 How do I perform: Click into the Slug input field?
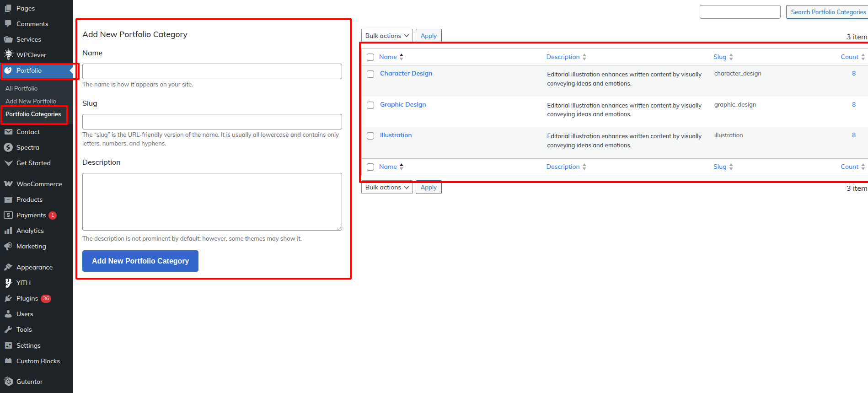point(212,122)
